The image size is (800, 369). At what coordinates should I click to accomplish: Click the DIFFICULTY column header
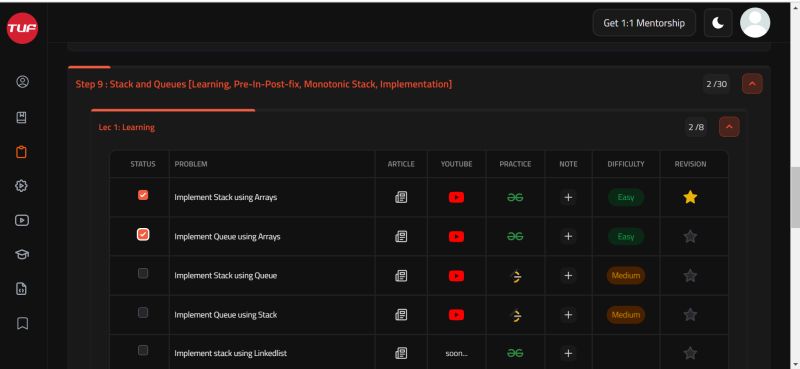point(626,164)
